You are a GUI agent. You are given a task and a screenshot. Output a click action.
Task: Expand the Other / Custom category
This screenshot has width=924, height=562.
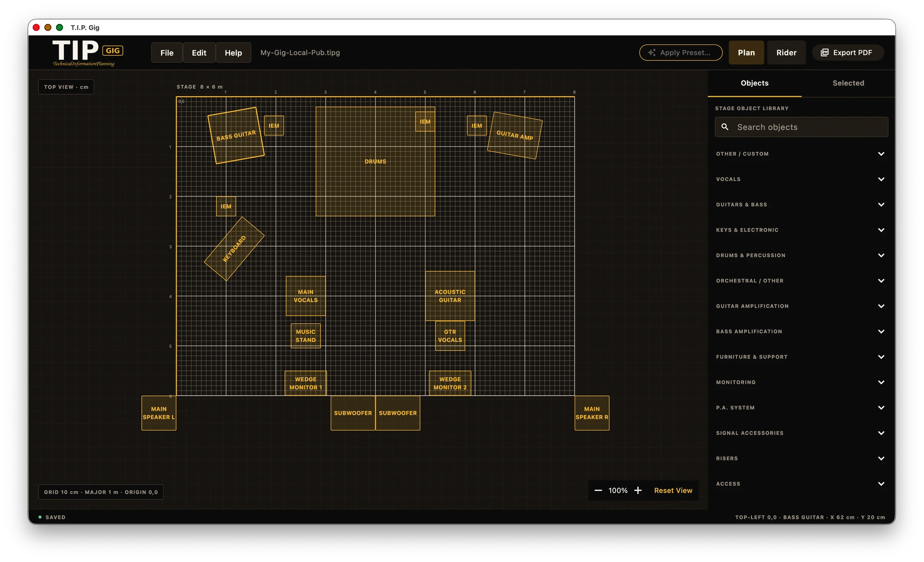(801, 154)
